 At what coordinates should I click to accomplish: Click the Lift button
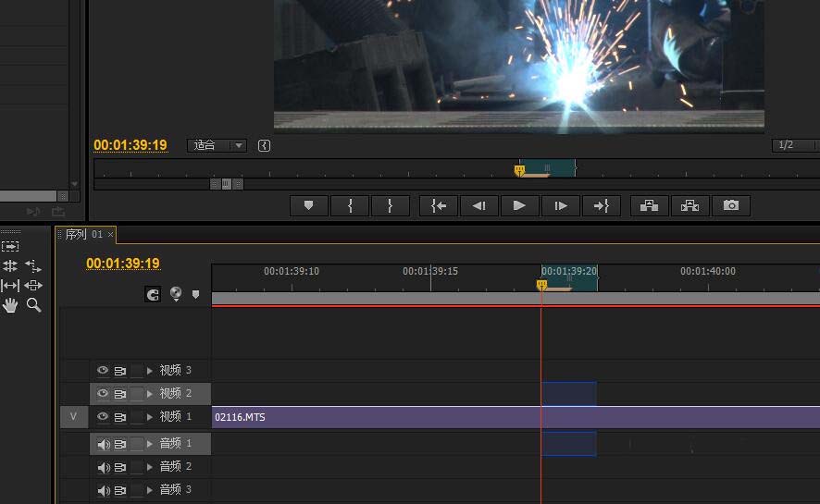[x=650, y=206]
